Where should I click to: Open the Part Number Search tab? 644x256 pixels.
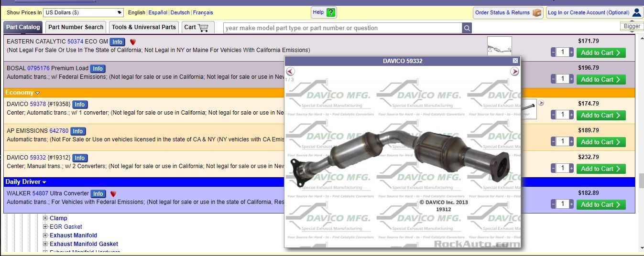point(76,27)
